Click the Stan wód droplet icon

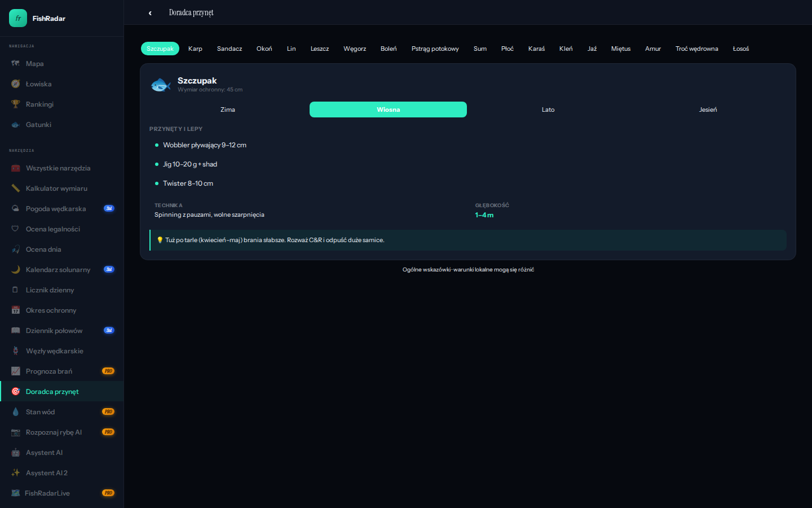tap(16, 412)
